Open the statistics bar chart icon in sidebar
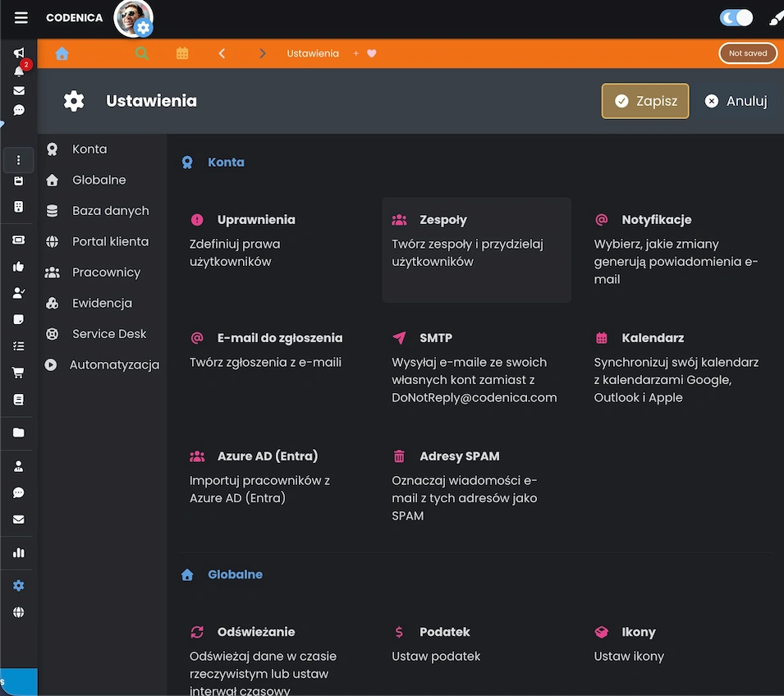 pos(17,552)
